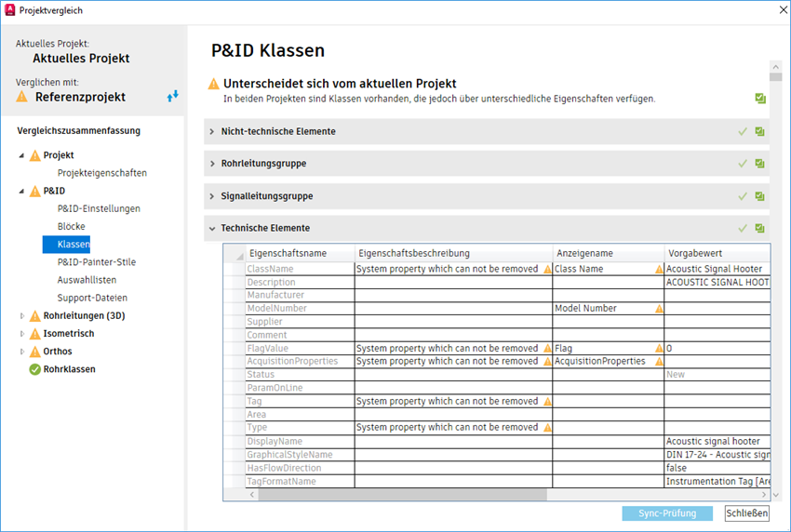Click the swap projects arrows icon

coord(172,96)
